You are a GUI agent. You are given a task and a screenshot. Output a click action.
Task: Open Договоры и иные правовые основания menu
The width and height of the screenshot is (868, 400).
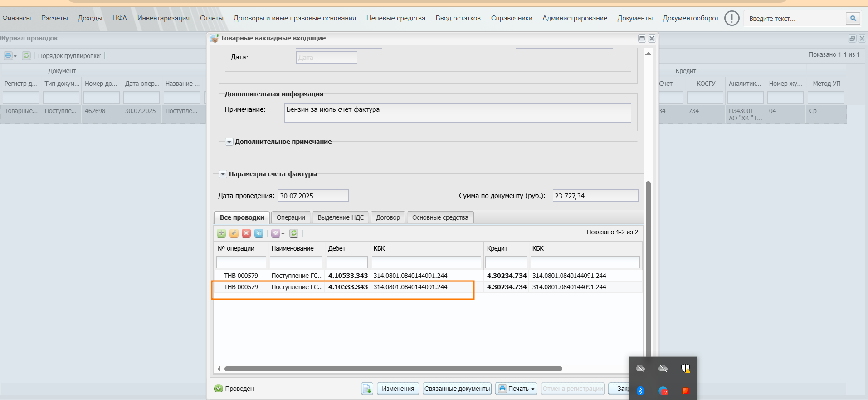pyautogui.click(x=295, y=18)
